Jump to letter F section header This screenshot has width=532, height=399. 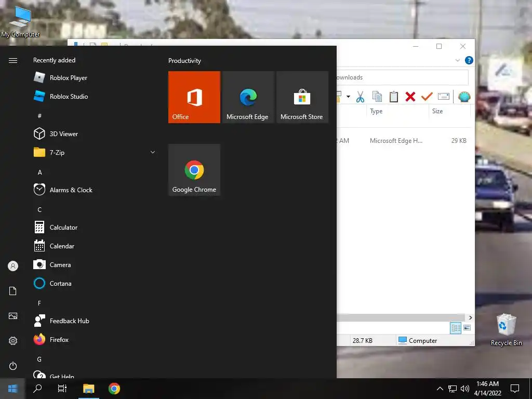pos(39,303)
